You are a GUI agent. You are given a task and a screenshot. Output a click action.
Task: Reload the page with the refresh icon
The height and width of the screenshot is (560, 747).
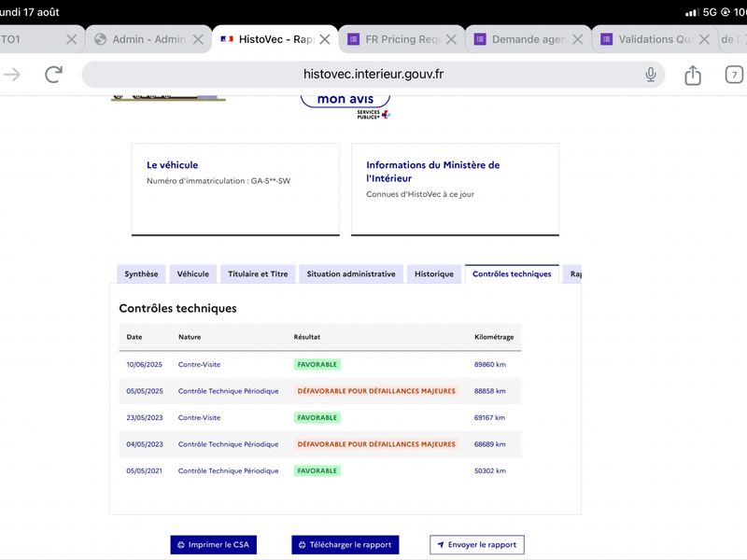click(53, 75)
